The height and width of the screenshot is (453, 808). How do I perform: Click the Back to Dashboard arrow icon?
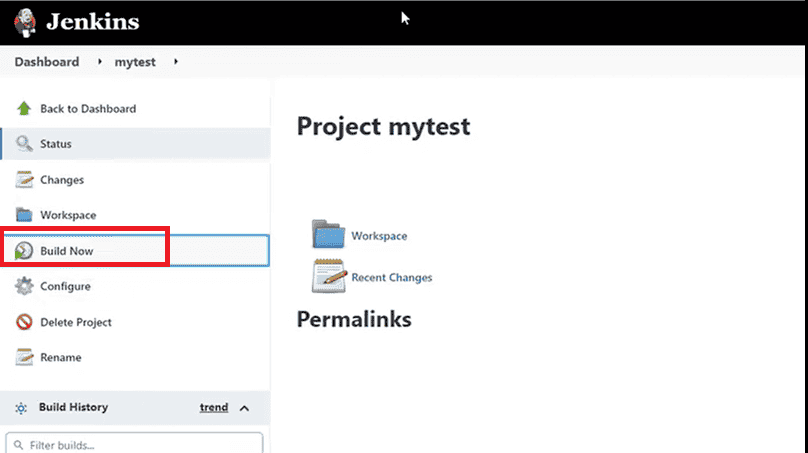pyautogui.click(x=24, y=108)
